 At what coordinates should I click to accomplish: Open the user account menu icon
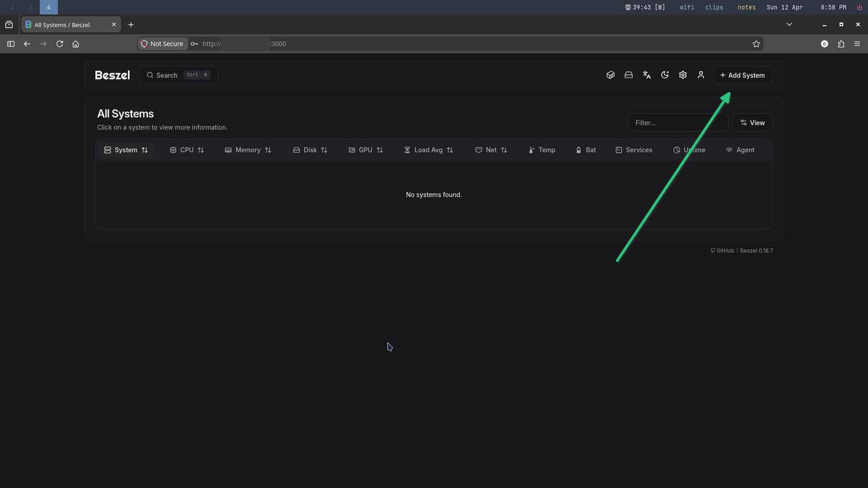[x=701, y=75]
